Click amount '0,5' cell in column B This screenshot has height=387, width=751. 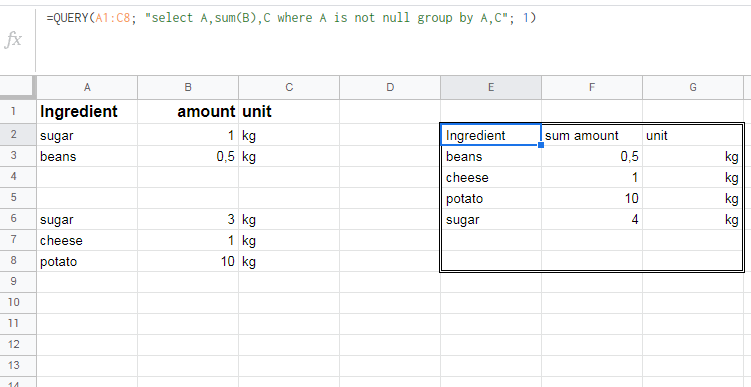click(188, 156)
